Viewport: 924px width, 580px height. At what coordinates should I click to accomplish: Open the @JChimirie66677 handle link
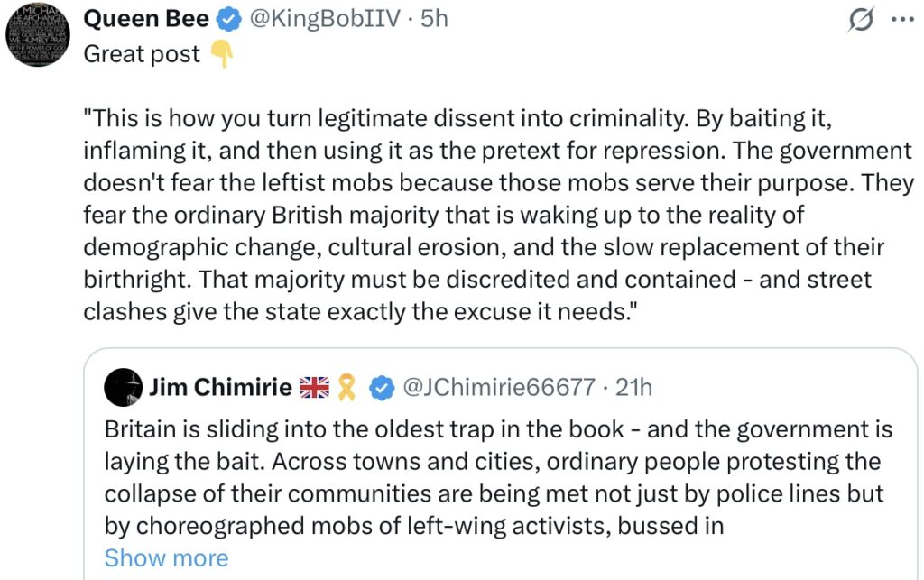click(x=499, y=388)
